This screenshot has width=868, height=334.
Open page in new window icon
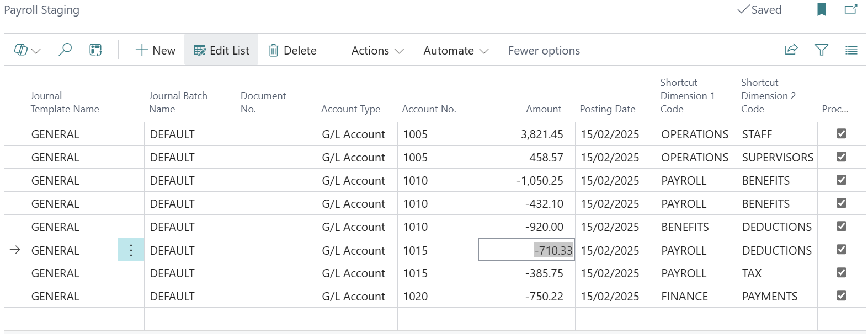click(851, 9)
